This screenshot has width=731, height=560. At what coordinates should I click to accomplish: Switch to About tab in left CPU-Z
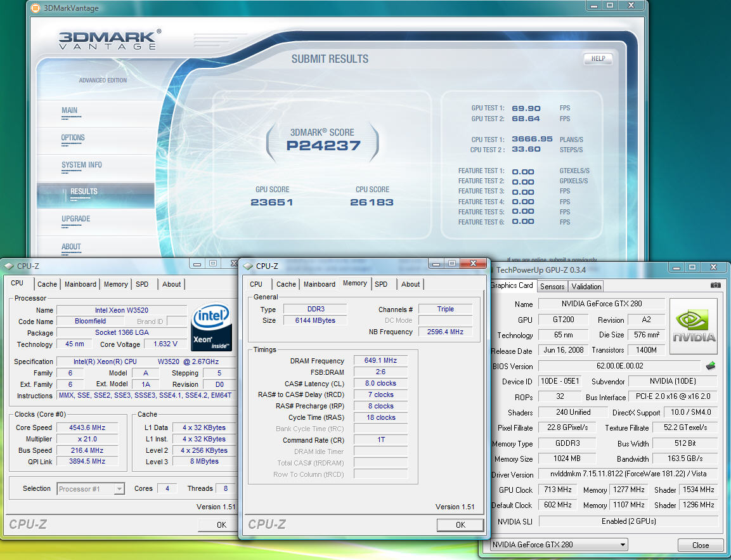pyautogui.click(x=172, y=284)
